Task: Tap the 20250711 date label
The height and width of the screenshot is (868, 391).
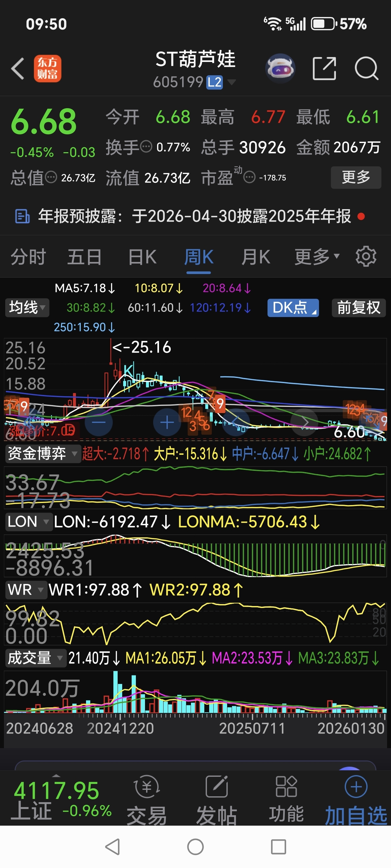Action: [252, 728]
